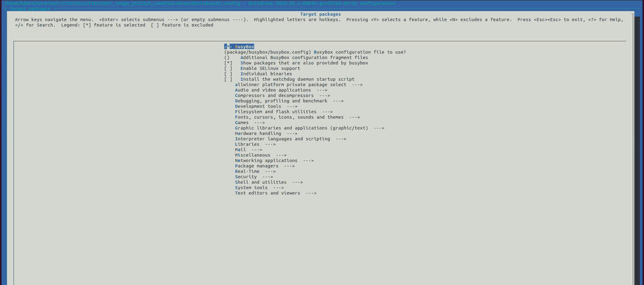Open Games submenu
644x285 pixels.
[x=250, y=123]
